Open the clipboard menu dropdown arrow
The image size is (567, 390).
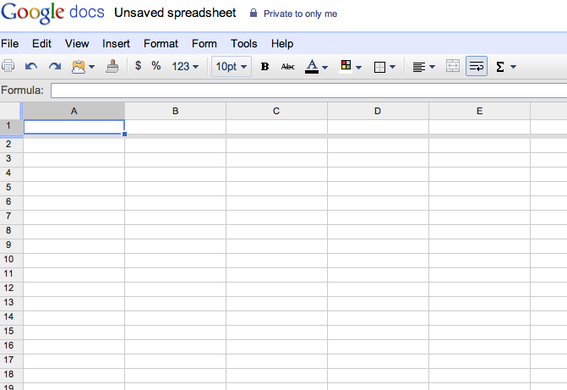coord(91,67)
